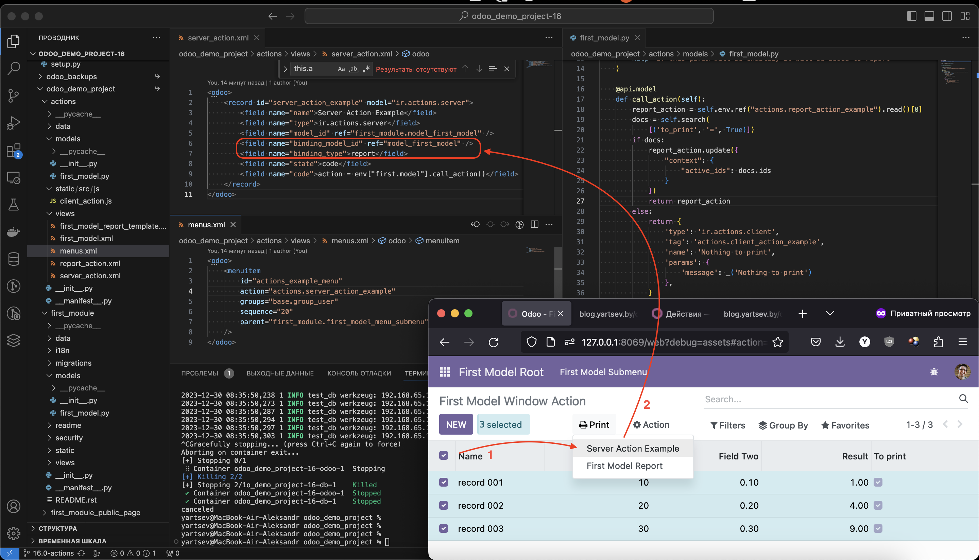
Task: Bookmark the page with star icon
Action: [777, 342]
